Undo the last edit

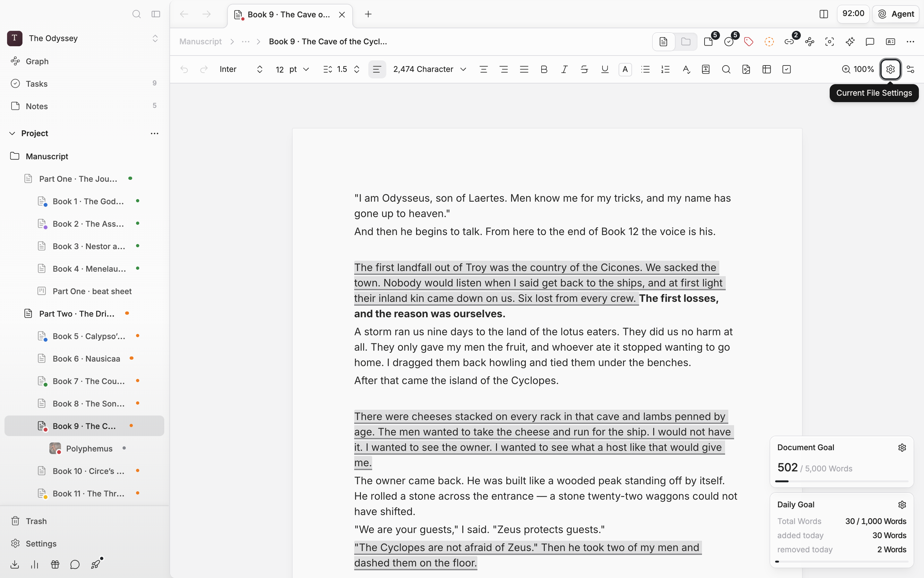tap(184, 69)
